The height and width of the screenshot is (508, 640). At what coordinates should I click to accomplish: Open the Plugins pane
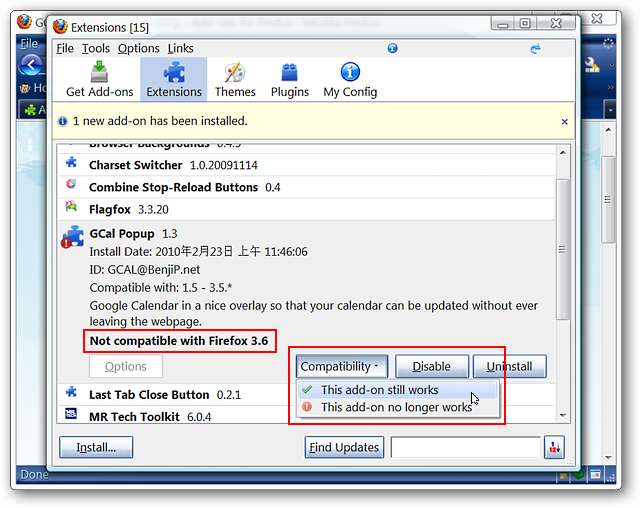pos(290,79)
